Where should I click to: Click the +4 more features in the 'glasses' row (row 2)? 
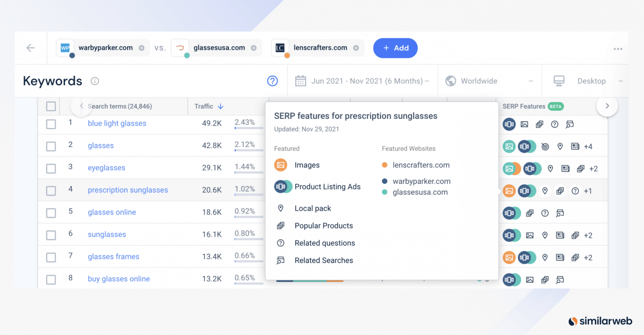pos(588,146)
